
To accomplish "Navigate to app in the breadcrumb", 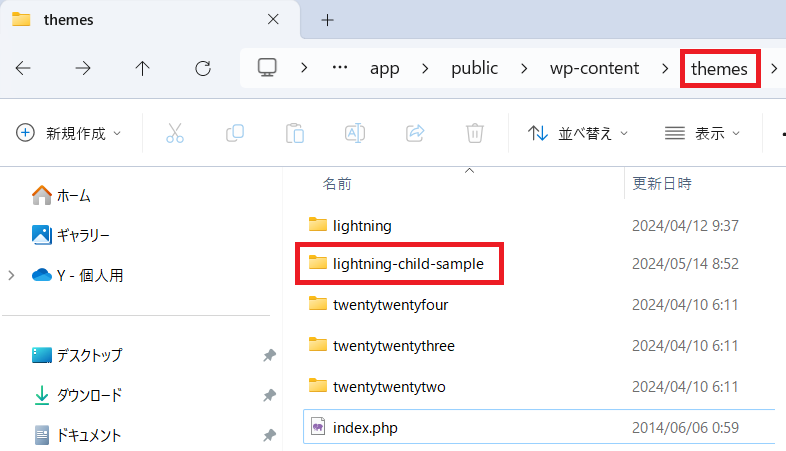I will [384, 69].
